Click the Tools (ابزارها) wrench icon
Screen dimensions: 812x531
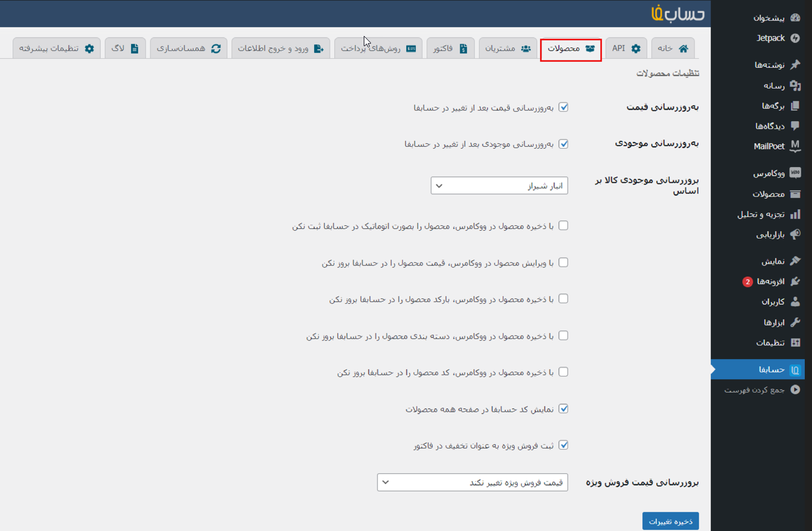795,322
